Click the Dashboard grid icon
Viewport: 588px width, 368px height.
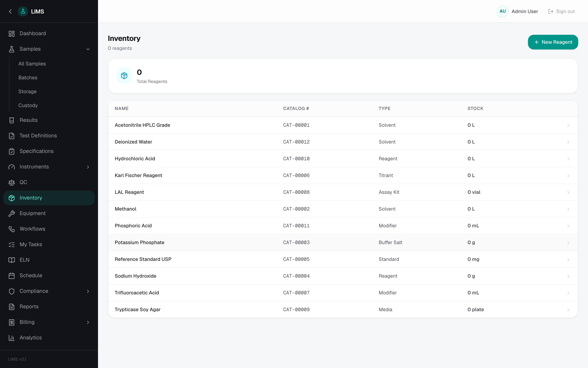[x=12, y=34]
